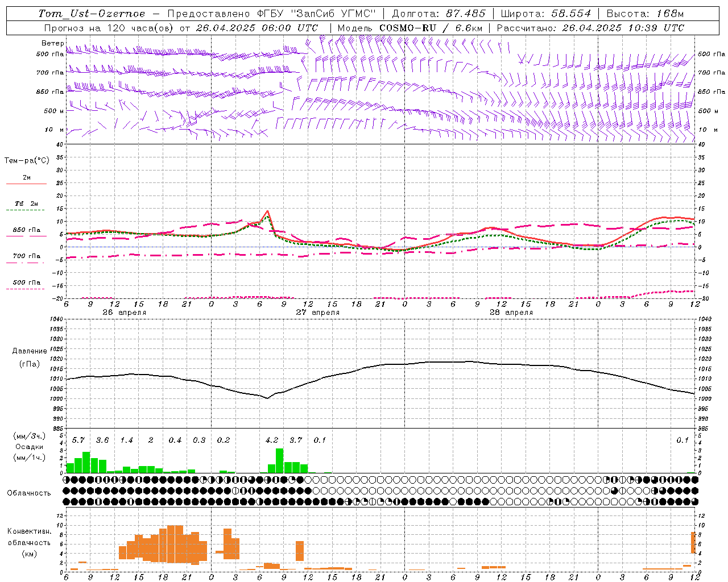Image resolution: width=728 pixels, height=582 pixels.
Task: Click the lowest point of the pressure curve
Action: tap(267, 398)
